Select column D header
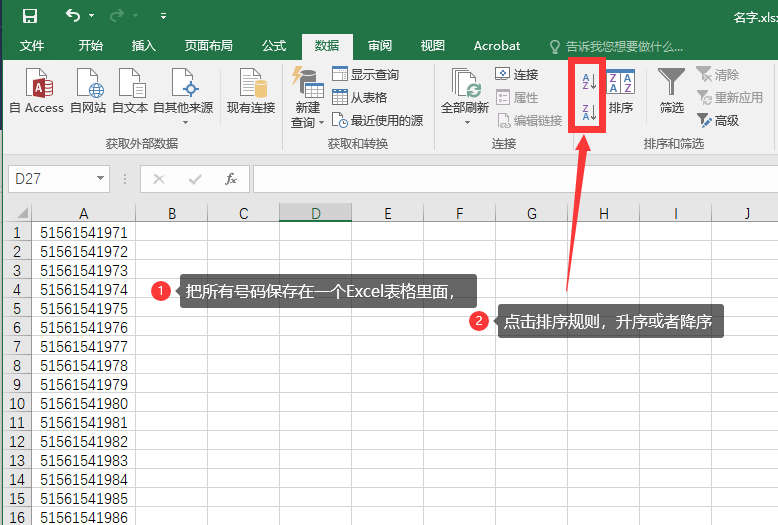 (316, 213)
